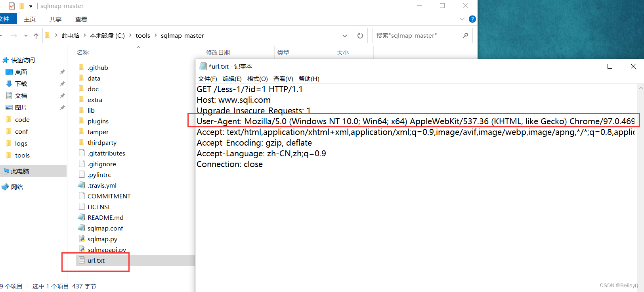Click the Explorer help question mark icon

(x=472, y=19)
